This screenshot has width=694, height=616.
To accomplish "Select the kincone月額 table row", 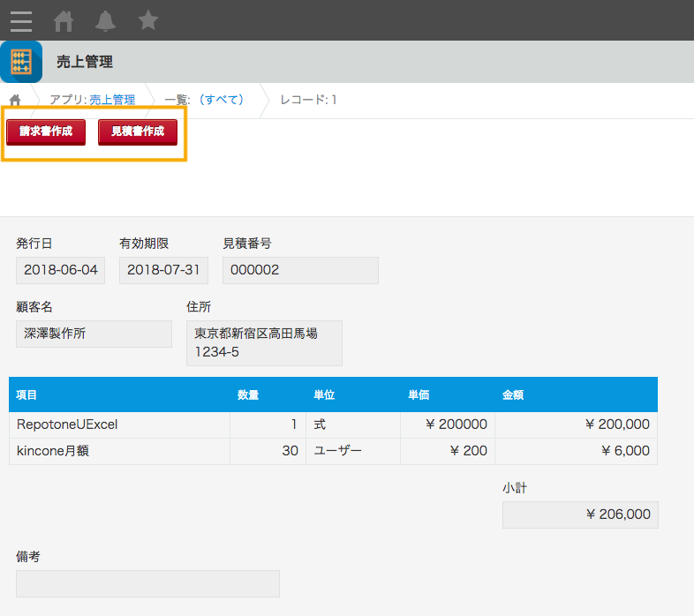I will [x=333, y=451].
